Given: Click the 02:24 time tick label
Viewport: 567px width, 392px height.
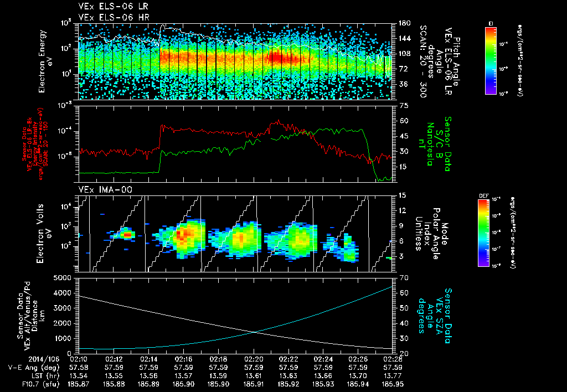Looking at the screenshot, I should (x=323, y=360).
